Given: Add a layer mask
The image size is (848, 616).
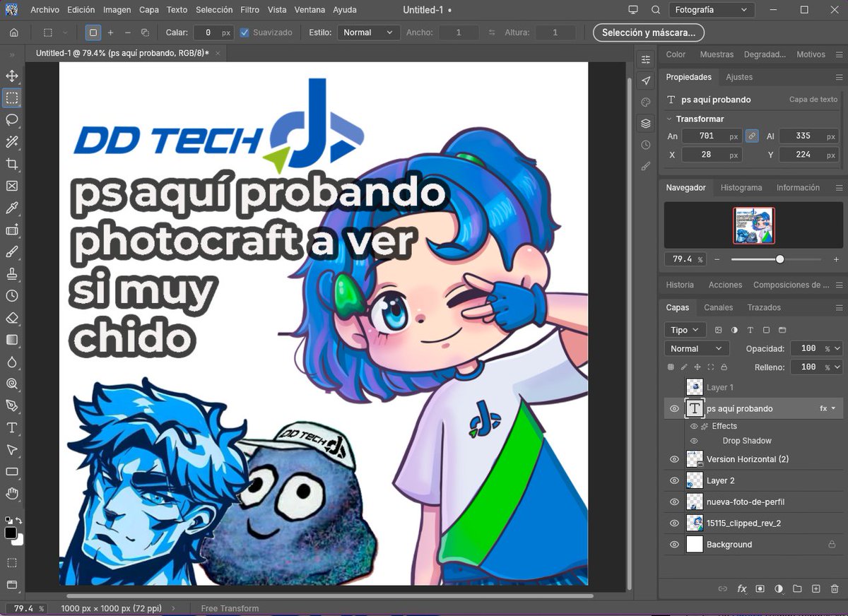Looking at the screenshot, I should [760, 588].
